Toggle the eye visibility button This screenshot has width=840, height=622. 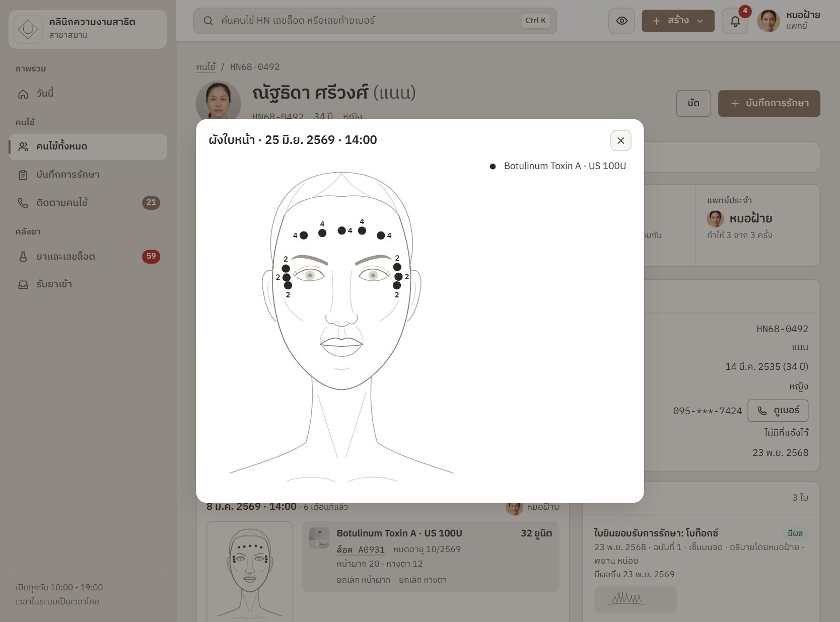point(621,21)
